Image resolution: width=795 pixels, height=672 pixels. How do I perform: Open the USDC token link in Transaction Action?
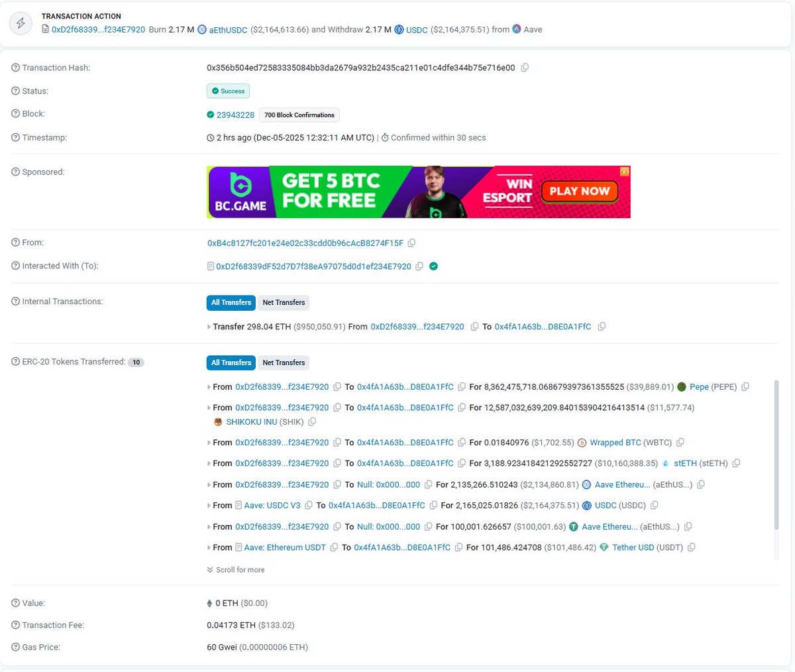[x=417, y=30]
